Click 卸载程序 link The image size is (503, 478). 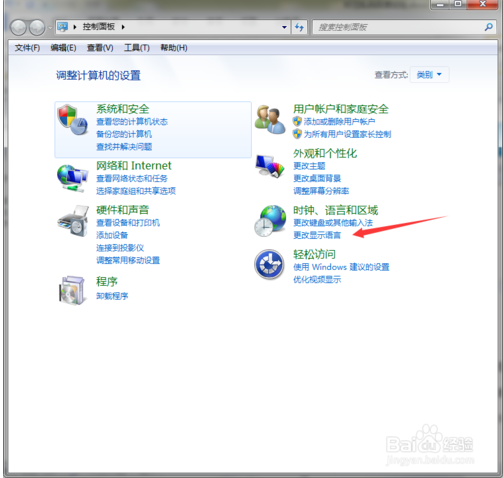(112, 296)
